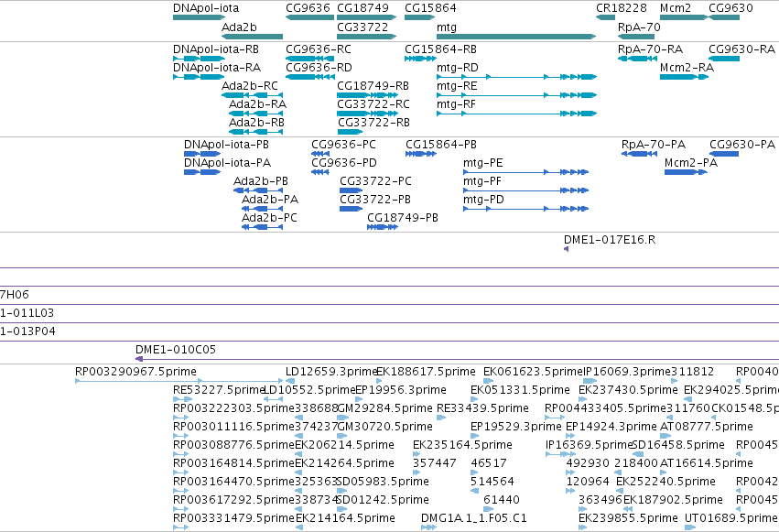
Task: Click the CG9630 gene label
Action: (730, 8)
